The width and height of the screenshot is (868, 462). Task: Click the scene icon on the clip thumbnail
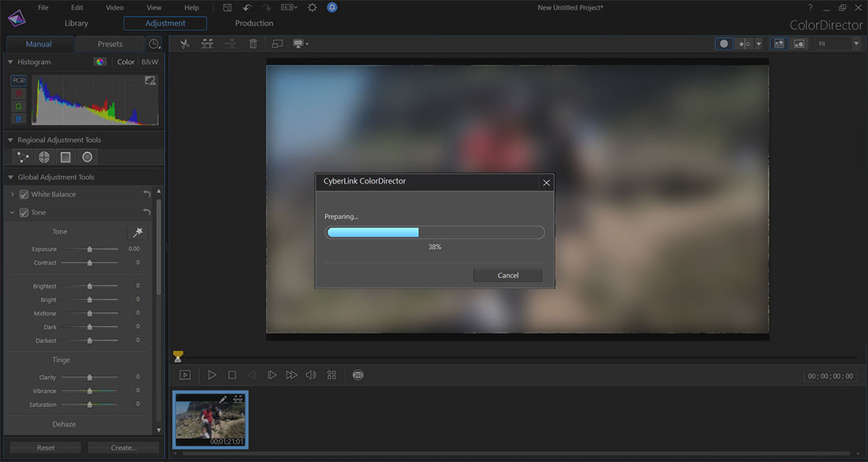pyautogui.click(x=238, y=400)
